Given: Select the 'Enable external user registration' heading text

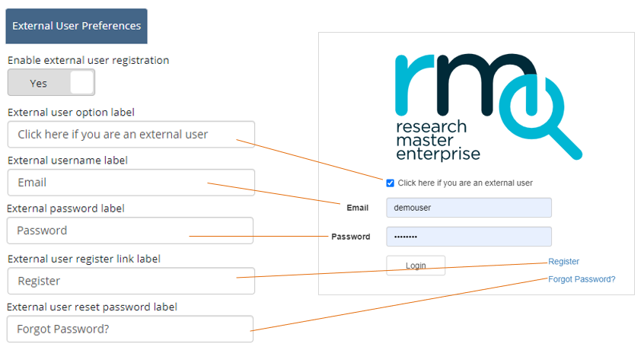Looking at the screenshot, I should [88, 60].
